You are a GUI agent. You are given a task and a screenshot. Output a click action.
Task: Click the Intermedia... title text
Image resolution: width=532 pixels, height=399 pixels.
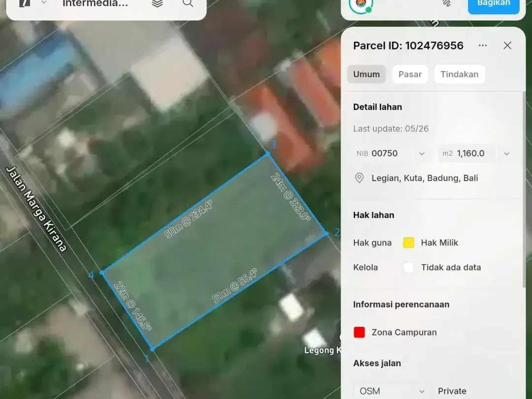click(96, 3)
